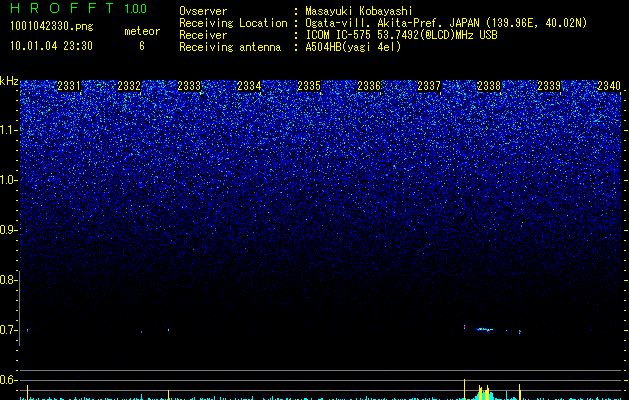Click the 0.6 frequency axis label

coord(8,380)
